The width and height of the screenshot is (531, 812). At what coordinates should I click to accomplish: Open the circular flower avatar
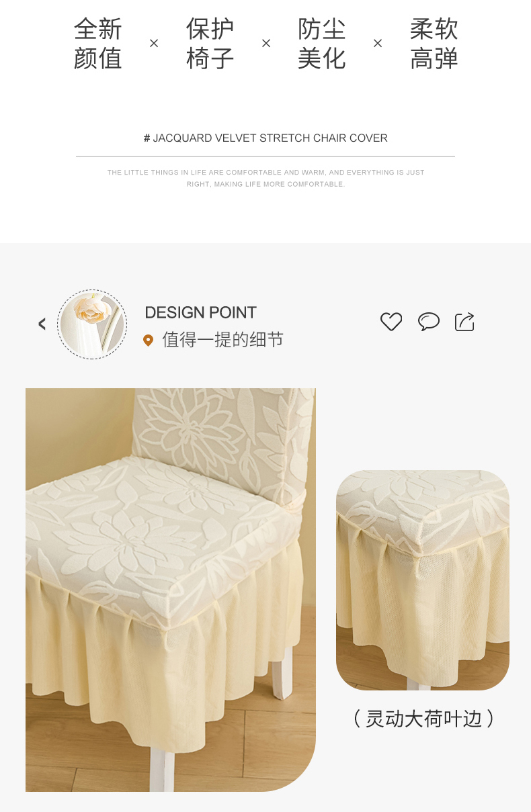point(92,324)
